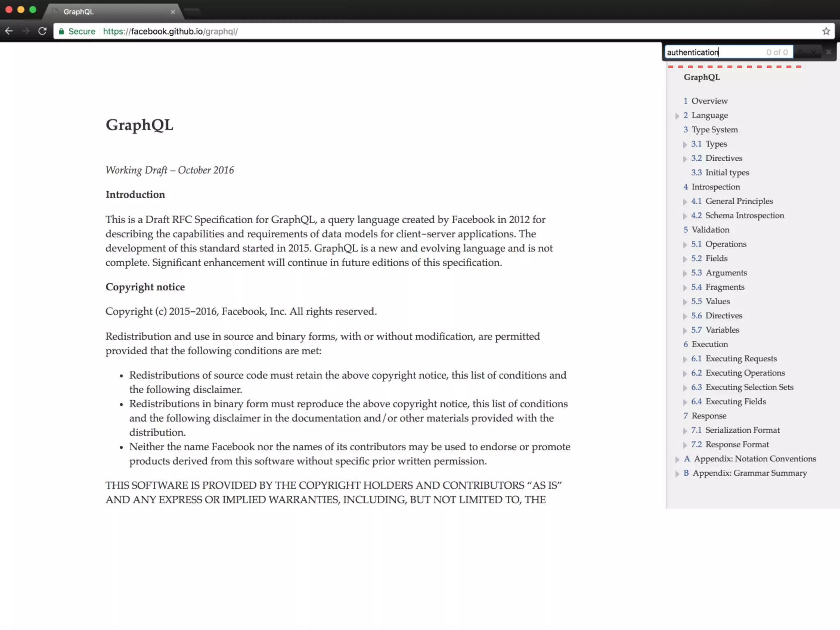Screen dimensions: 840x630
Task: Go to previous find result arrow
Action: (801, 52)
